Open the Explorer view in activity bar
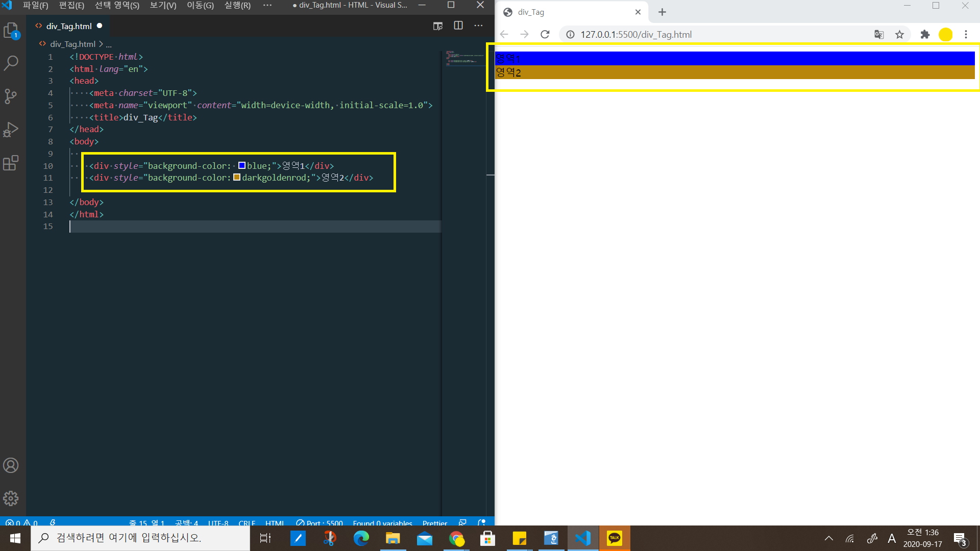980x551 pixels. point(11,31)
